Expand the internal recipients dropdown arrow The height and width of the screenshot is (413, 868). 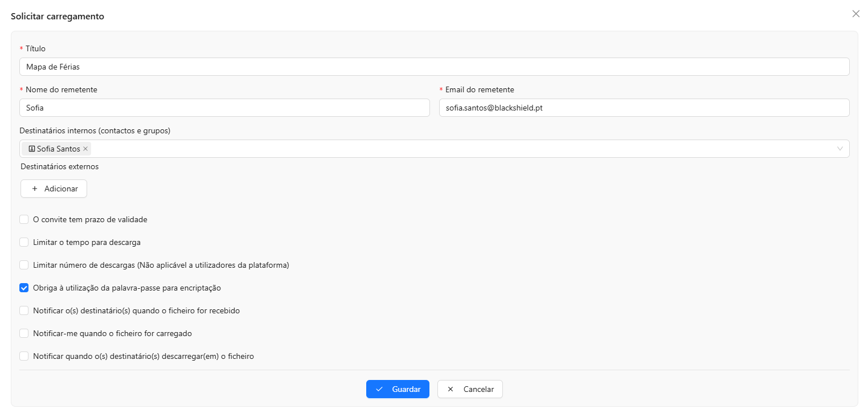tap(840, 149)
